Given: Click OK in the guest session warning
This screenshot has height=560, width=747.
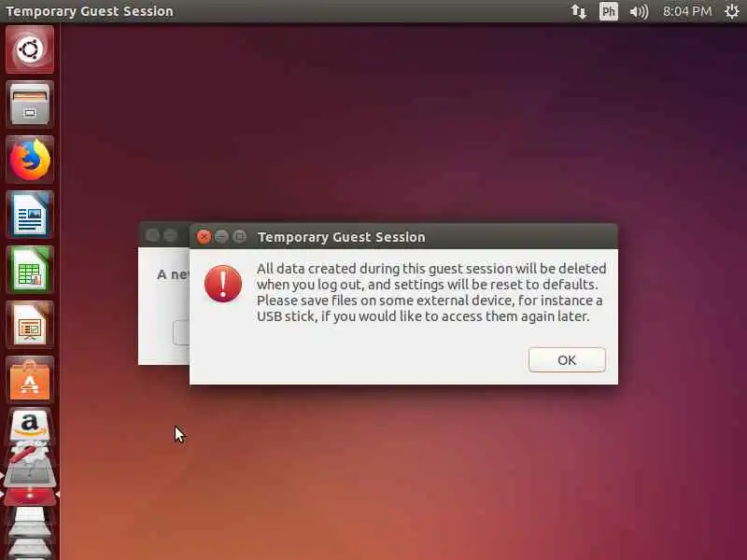Looking at the screenshot, I should click(567, 360).
